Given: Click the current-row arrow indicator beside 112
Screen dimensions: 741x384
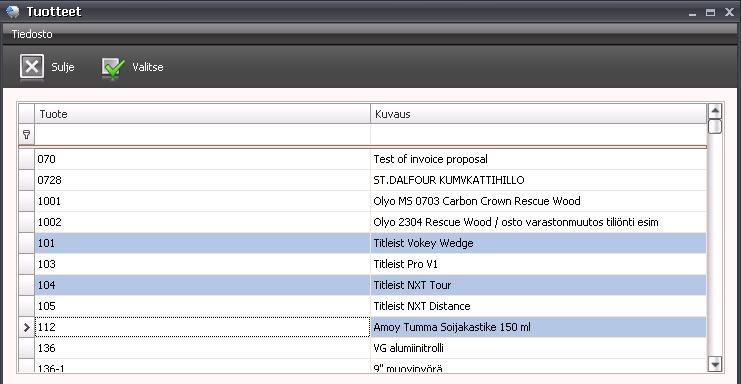Looking at the screenshot, I should (26, 327).
